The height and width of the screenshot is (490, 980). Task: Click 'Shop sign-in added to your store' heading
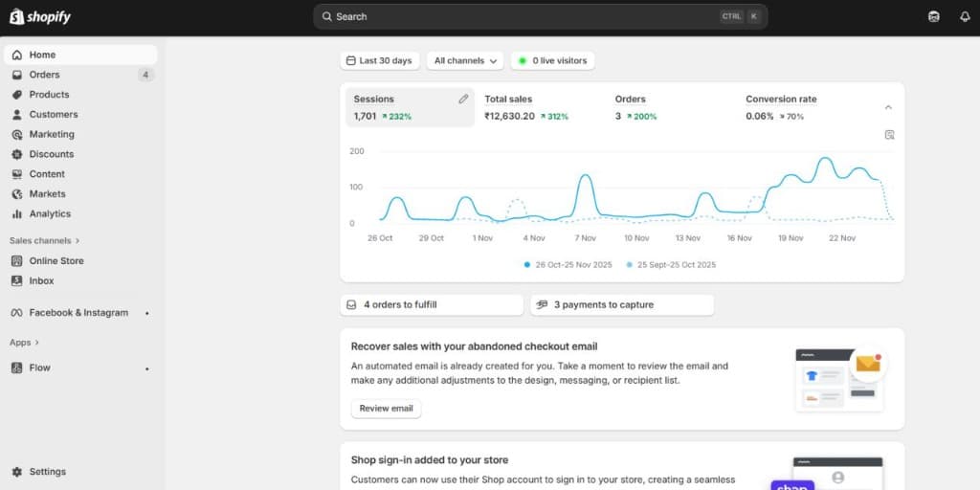(430, 460)
